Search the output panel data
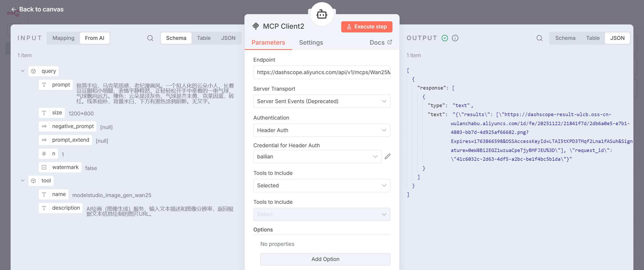Image resolution: width=644 pixels, height=270 pixels. pyautogui.click(x=539, y=38)
